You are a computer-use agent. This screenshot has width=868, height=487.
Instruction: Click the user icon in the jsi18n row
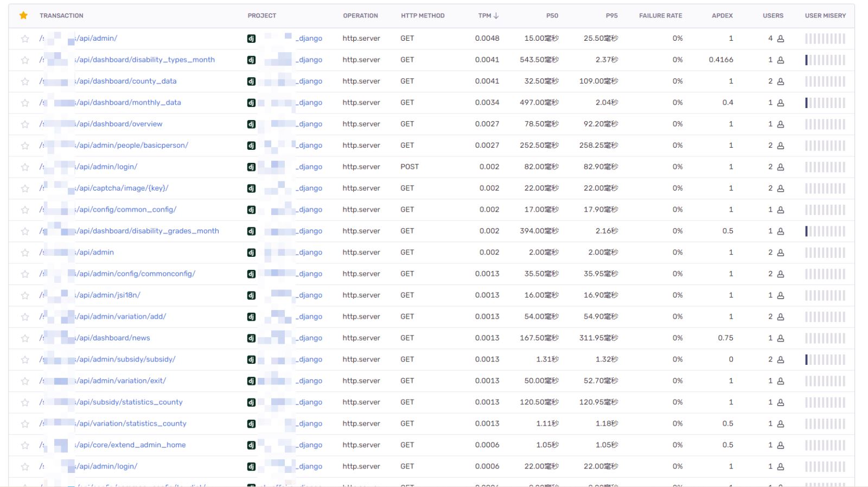tap(780, 296)
